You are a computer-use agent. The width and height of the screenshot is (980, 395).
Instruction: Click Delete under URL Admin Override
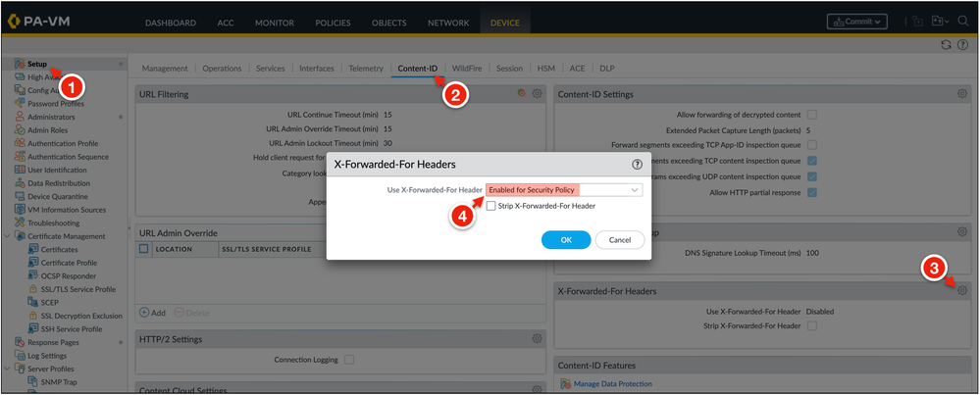[191, 312]
